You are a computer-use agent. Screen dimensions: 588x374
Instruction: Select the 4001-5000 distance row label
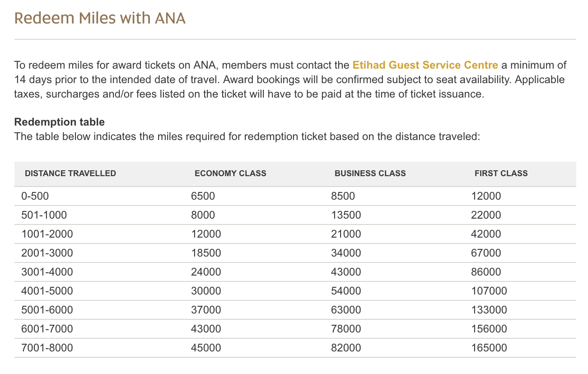pos(47,291)
